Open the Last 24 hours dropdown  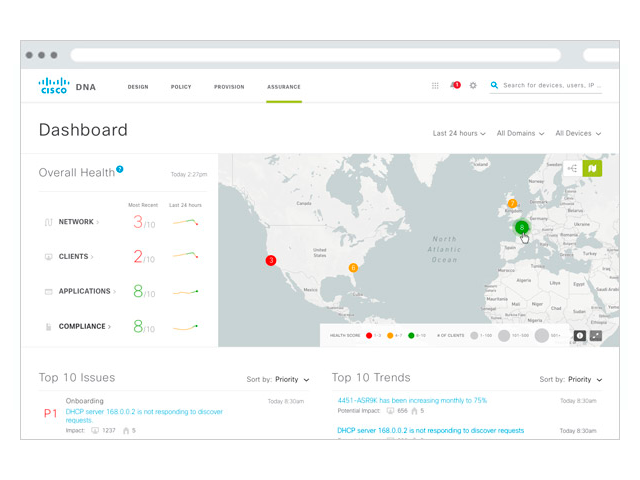[x=459, y=133]
